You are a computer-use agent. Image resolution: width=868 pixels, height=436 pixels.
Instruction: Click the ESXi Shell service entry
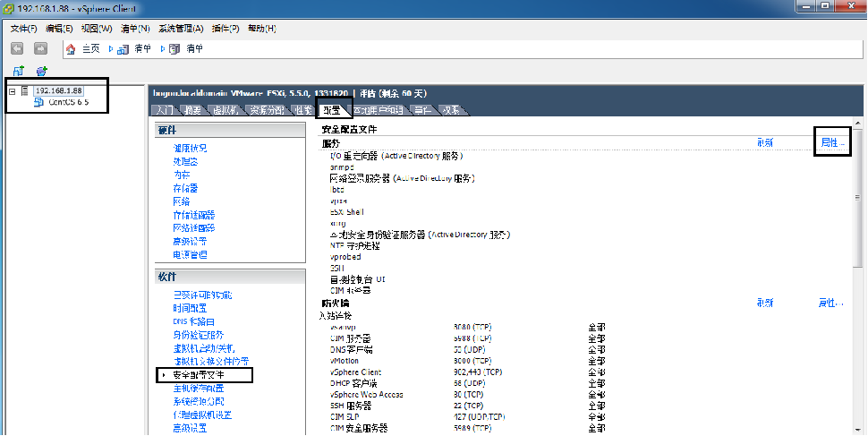pyautogui.click(x=346, y=212)
